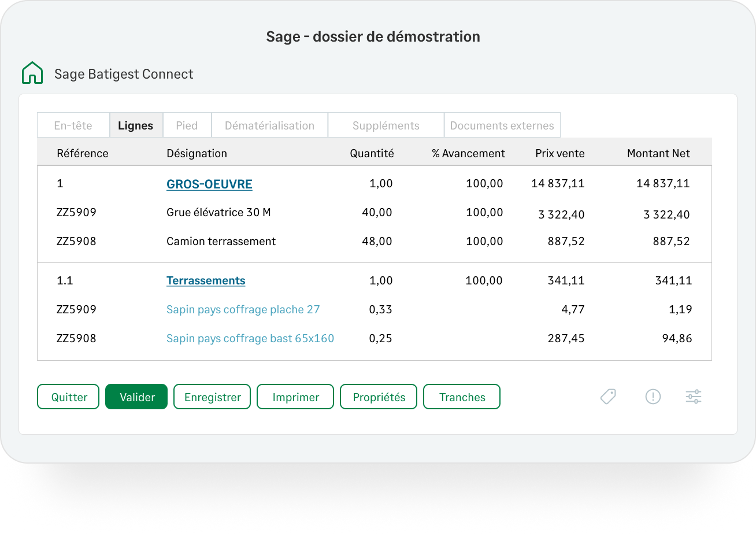Go to the Dématérialisation tab
Screen dimensions: 756x548
point(269,125)
